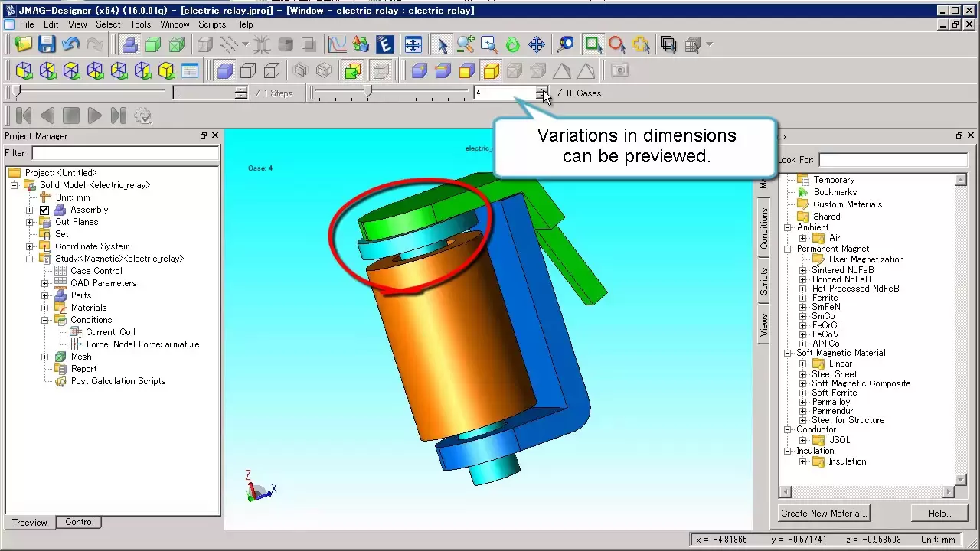Toggle the green rectangle selection mode
Image resolution: width=980 pixels, height=551 pixels.
pyautogui.click(x=593, y=44)
